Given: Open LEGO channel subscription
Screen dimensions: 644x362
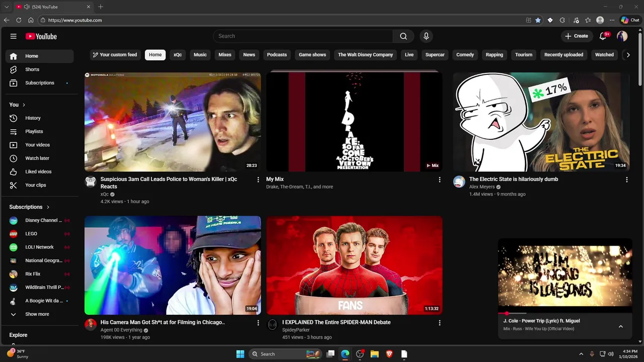Looking at the screenshot, I should click(x=40, y=234).
